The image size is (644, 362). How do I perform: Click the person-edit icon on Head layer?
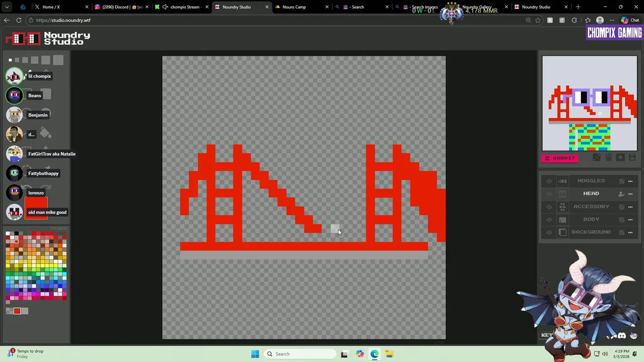click(621, 194)
